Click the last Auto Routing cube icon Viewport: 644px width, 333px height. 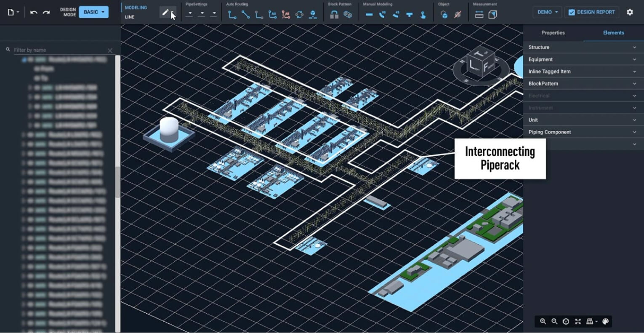pos(313,15)
